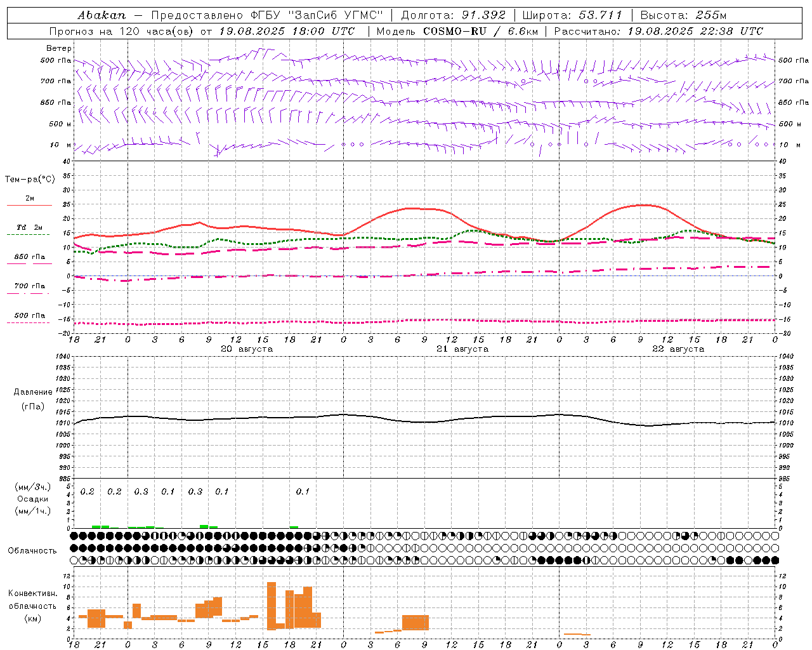Click the Давление pressure panel label
The width and height of the screenshot is (812, 650).
coord(33,392)
